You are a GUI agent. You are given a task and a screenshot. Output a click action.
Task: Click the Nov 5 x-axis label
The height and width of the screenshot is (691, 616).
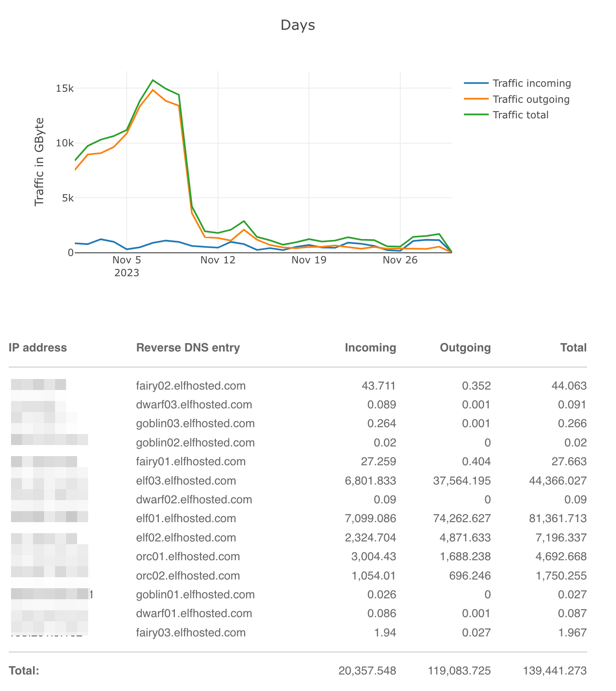tap(127, 260)
